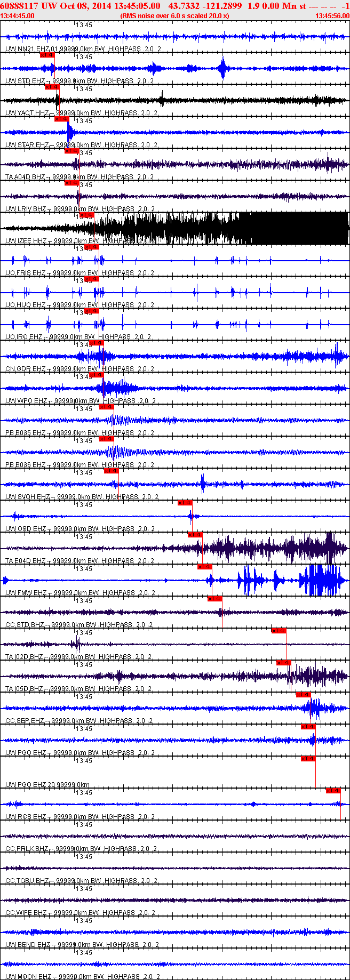Viewport: 350px width, 980px height.
Task: Select the red pick flag on UW.YACT trace
Action: [x=52, y=87]
